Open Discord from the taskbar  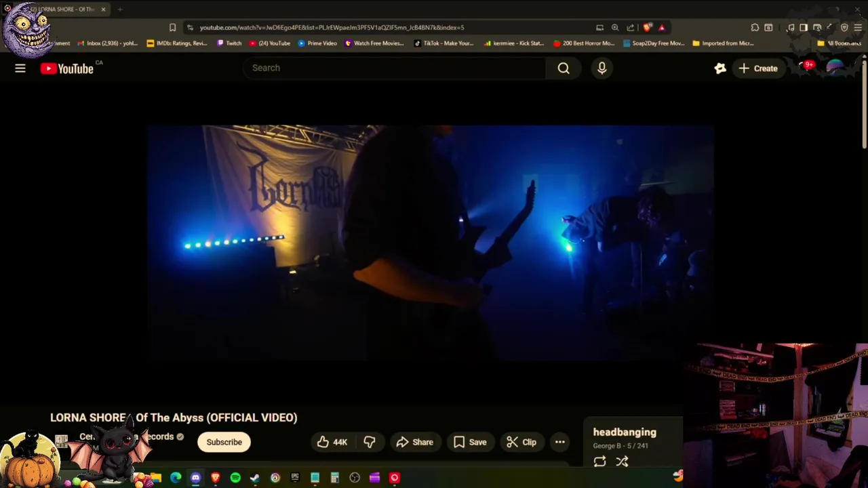195,478
